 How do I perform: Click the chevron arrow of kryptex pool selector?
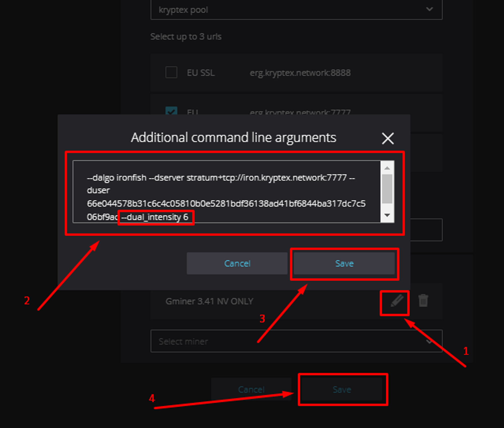click(429, 9)
